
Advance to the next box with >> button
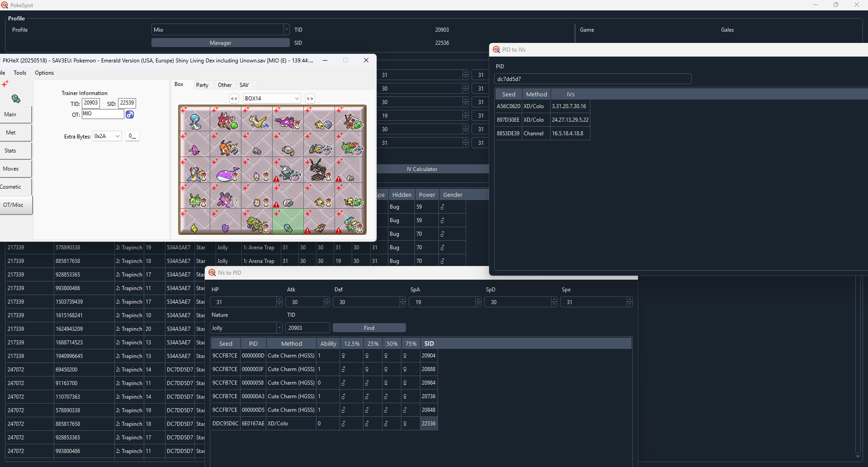[x=310, y=99]
